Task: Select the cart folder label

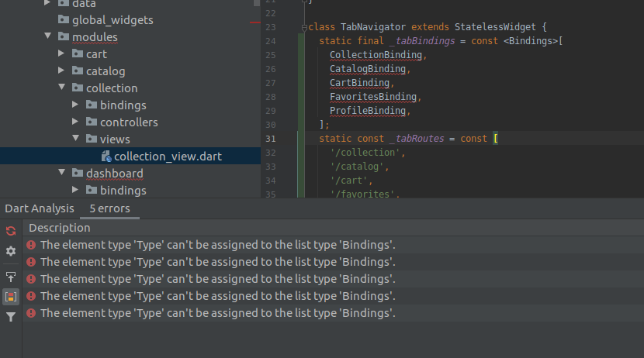Action: [96, 54]
